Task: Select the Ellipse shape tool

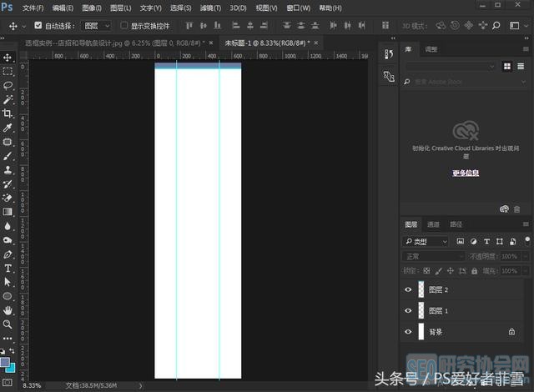Action: point(8,296)
